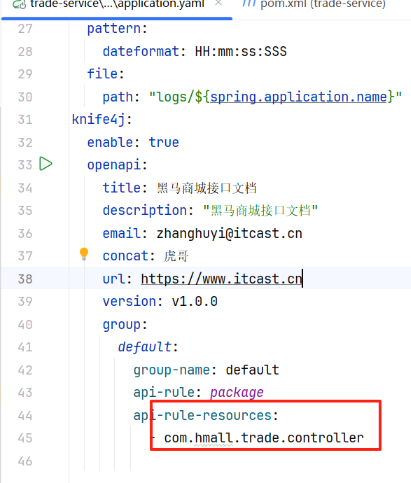Click line number 38 in gutter
The height and width of the screenshot is (483, 411).
coord(25,279)
